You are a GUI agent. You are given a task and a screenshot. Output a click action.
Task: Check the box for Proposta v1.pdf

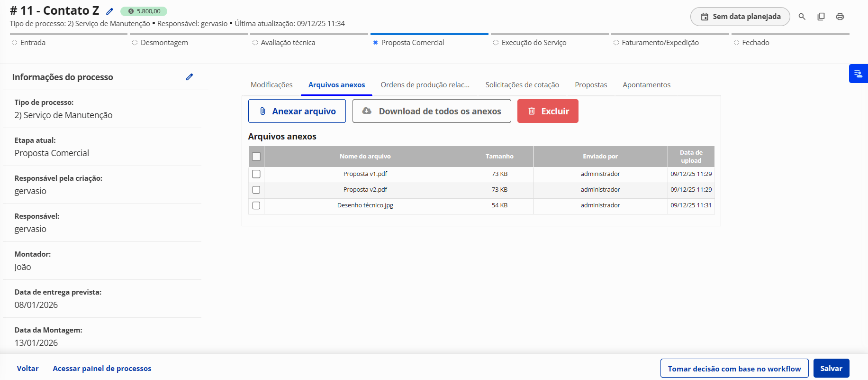(x=256, y=174)
